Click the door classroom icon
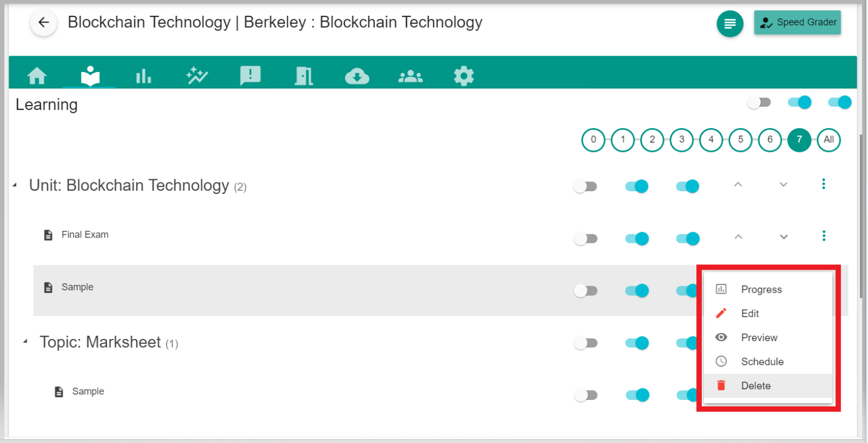 (x=304, y=76)
